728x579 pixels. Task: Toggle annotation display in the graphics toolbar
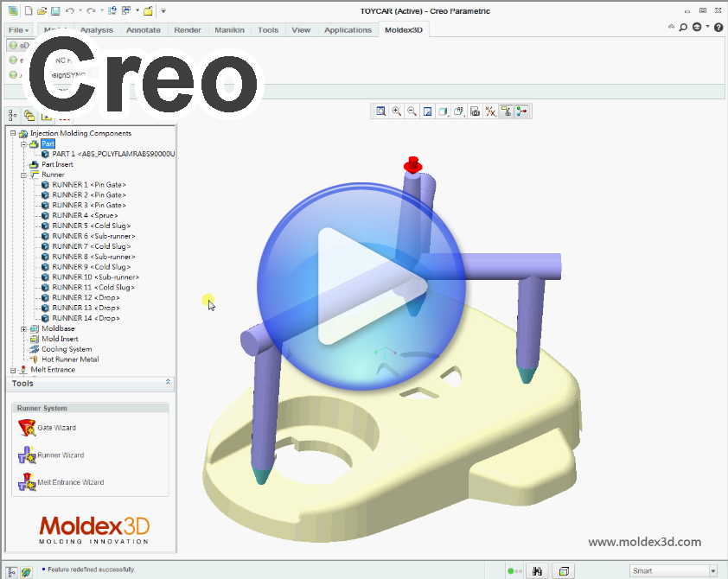coord(459,111)
